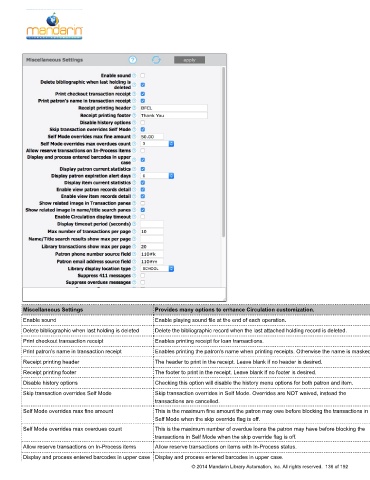Click info icon beside Receipt printing header
The image size is (370, 480).
click(134, 108)
